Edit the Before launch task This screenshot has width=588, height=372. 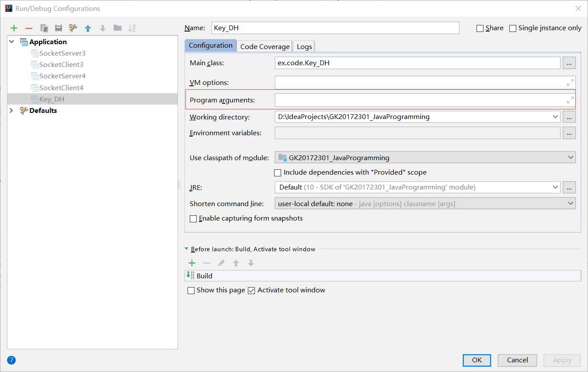point(222,263)
